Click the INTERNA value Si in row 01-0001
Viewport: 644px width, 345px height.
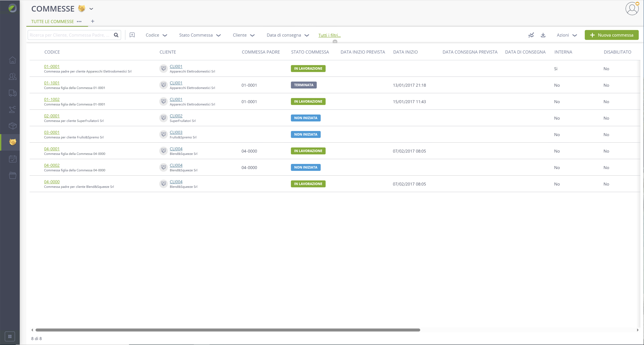pyautogui.click(x=556, y=68)
